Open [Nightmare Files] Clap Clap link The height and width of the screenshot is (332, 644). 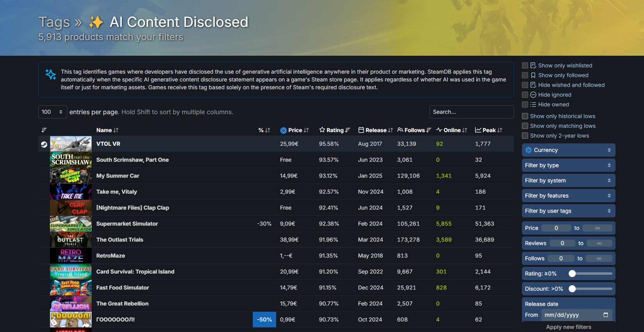[x=133, y=208]
